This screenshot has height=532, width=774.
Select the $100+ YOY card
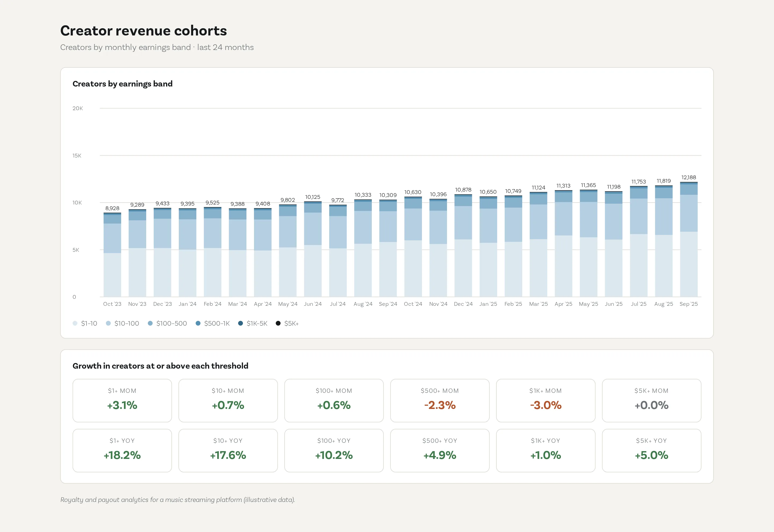coord(334,450)
